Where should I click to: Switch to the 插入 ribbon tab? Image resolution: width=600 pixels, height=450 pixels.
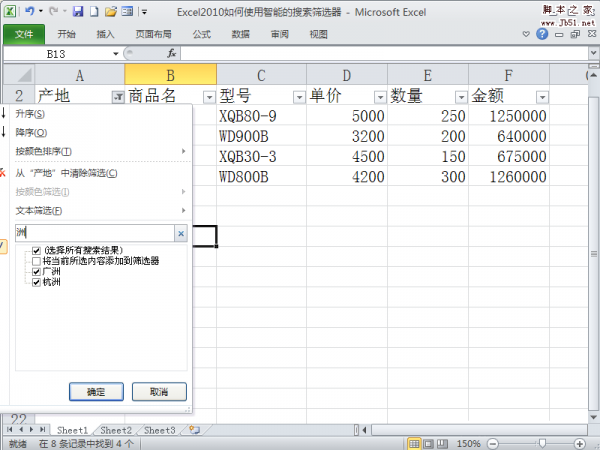105,34
